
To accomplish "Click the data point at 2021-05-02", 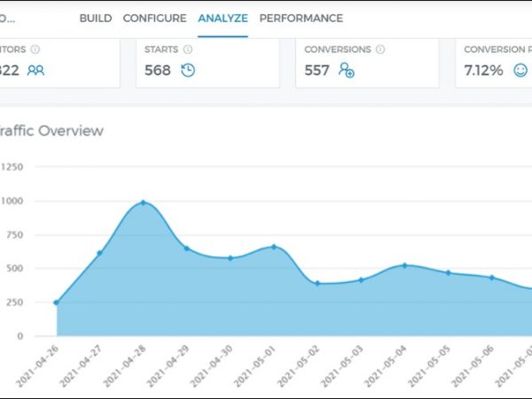I will (317, 283).
